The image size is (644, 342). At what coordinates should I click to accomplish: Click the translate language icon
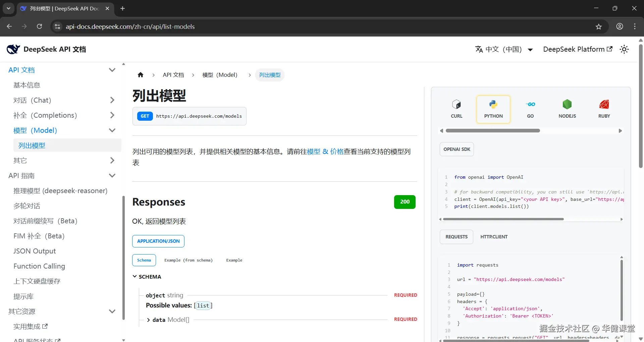[479, 49]
